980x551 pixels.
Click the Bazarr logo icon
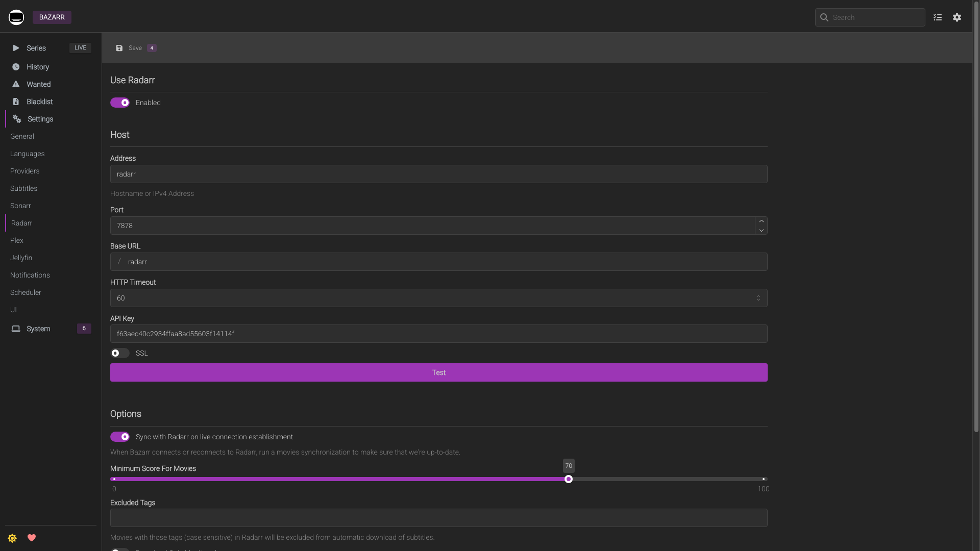pyautogui.click(x=16, y=17)
